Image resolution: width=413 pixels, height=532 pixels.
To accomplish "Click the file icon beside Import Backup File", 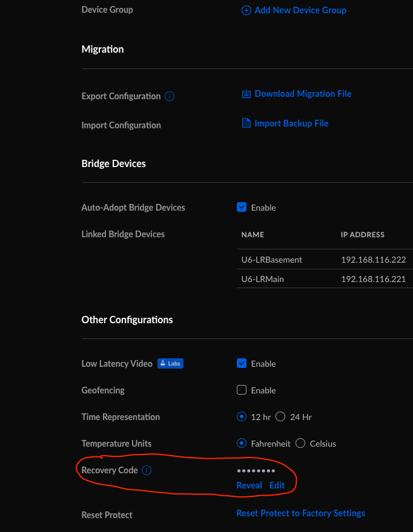I will point(246,123).
